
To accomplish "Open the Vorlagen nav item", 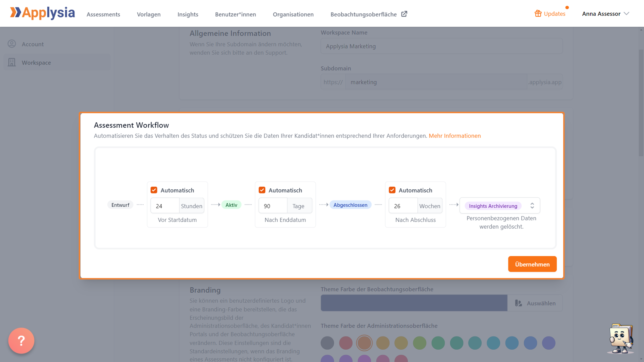I will pyautogui.click(x=149, y=14).
